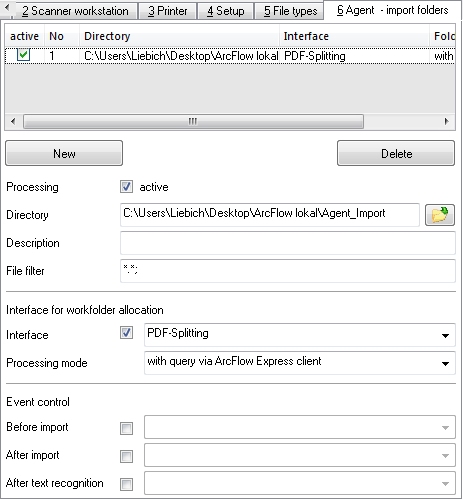
Task: Open the Processing mode dropdown
Action: [445, 363]
